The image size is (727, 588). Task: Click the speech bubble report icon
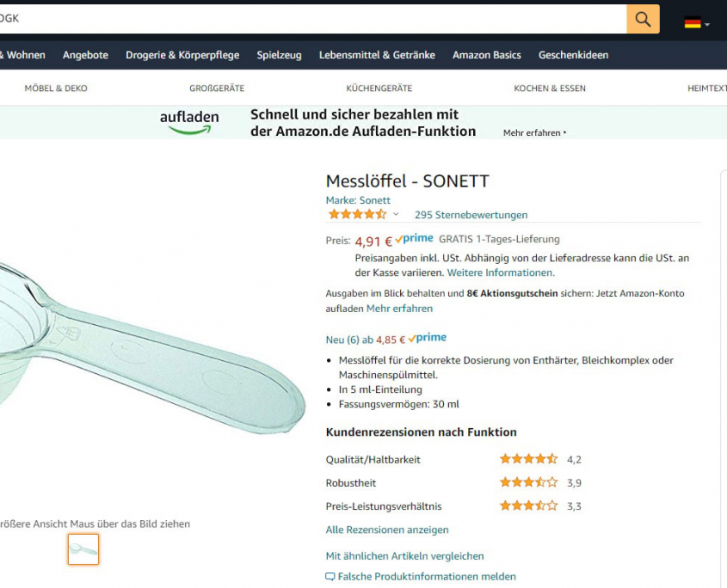click(x=330, y=577)
